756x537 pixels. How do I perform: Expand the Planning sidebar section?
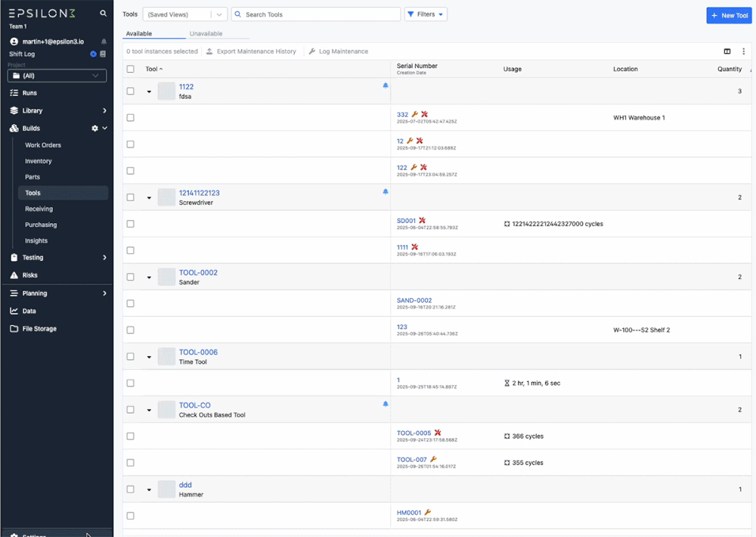pyautogui.click(x=104, y=293)
